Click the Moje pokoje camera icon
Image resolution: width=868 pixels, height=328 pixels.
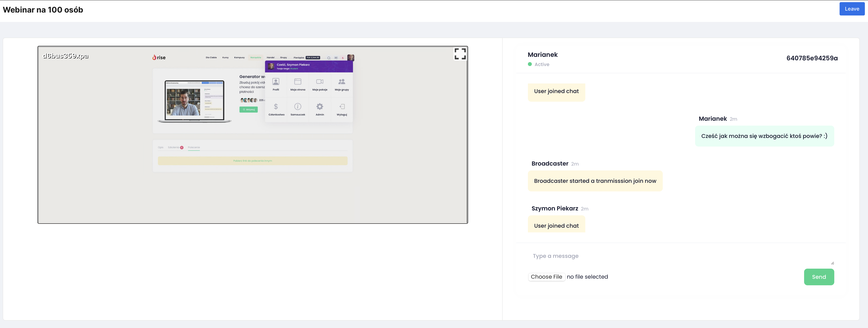[x=320, y=82]
